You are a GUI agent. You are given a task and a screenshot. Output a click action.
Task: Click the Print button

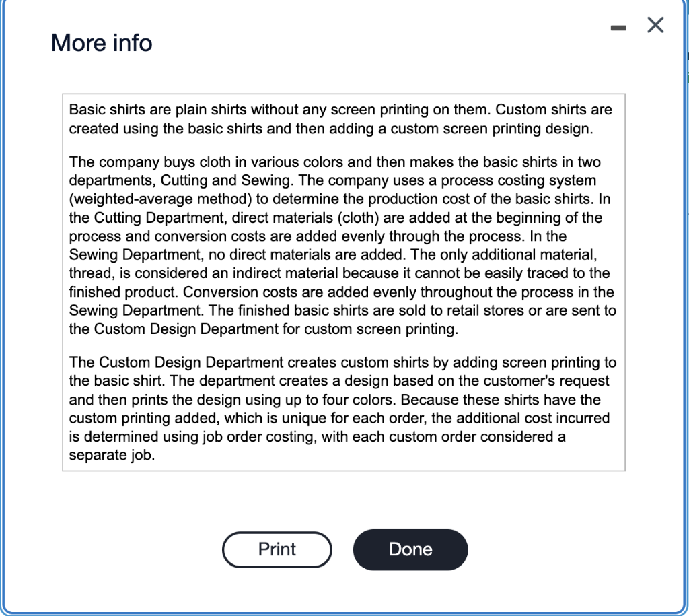click(x=277, y=549)
